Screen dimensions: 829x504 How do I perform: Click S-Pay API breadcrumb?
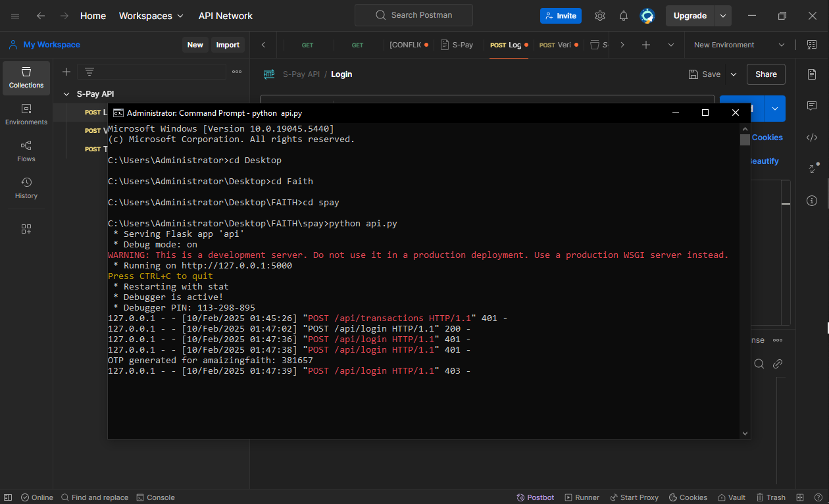301,74
